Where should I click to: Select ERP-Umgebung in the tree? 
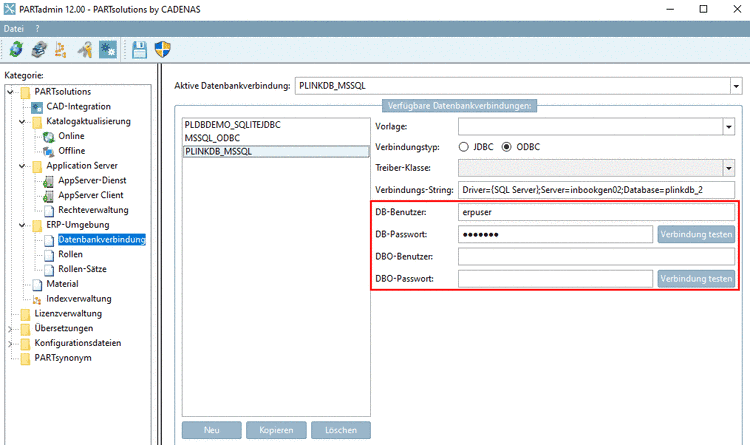77,225
